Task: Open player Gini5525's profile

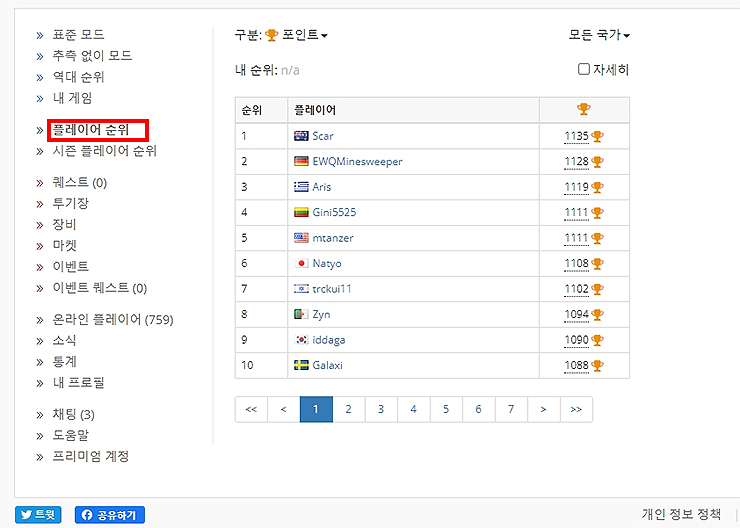Action: pos(334,213)
